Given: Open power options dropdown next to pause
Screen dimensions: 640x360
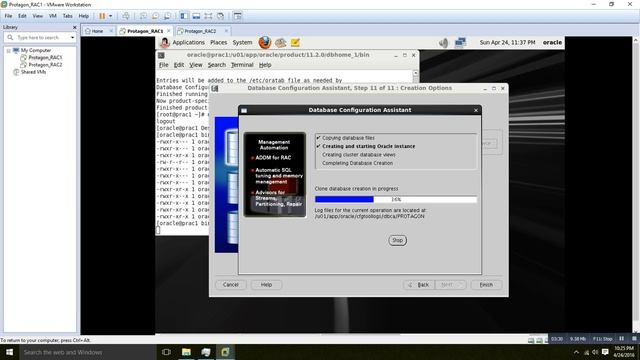Looking at the screenshot, I should tap(110, 16).
